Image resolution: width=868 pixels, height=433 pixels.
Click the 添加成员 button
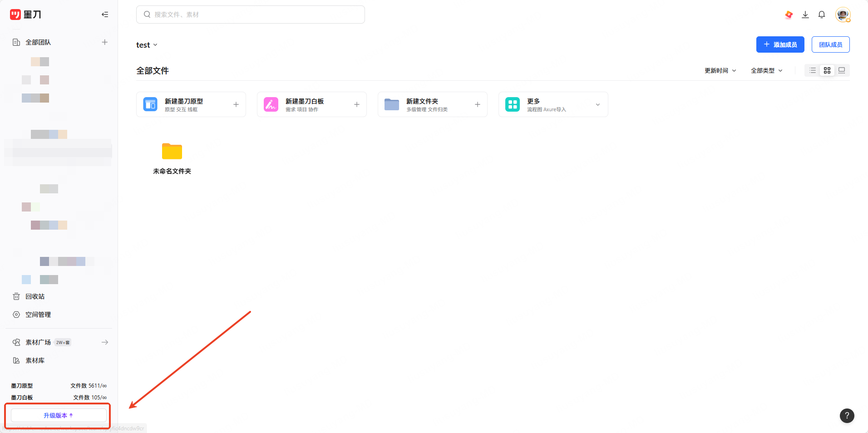[x=780, y=44]
